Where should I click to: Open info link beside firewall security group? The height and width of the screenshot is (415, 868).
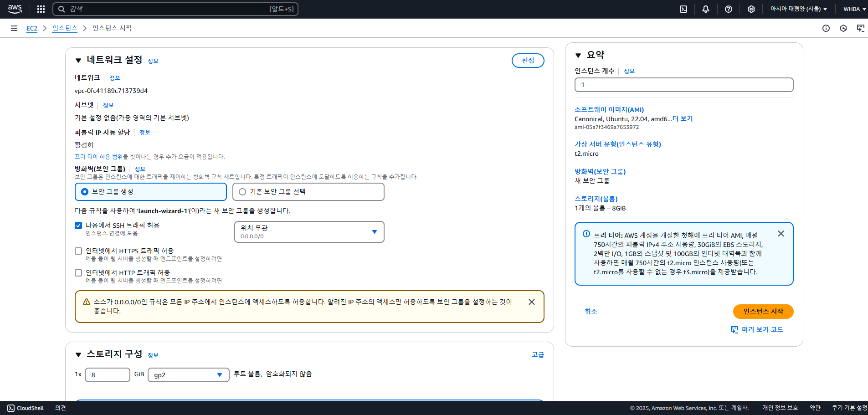tap(140, 169)
